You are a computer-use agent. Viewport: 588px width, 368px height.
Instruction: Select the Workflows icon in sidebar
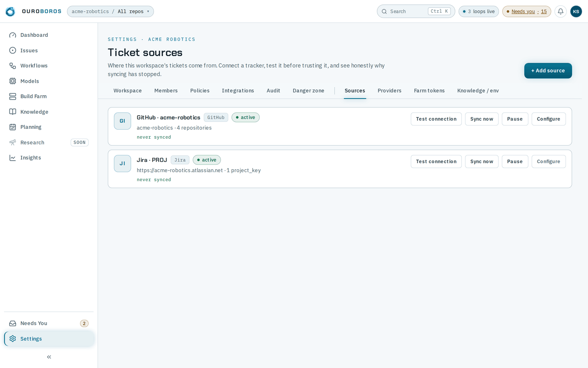click(13, 66)
